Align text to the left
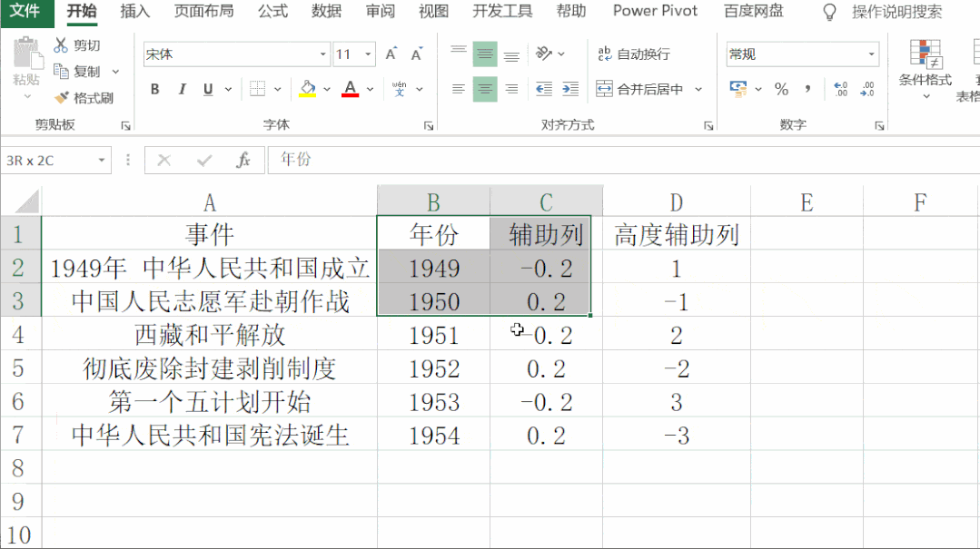Viewport: 980px width, 549px height. click(x=459, y=89)
